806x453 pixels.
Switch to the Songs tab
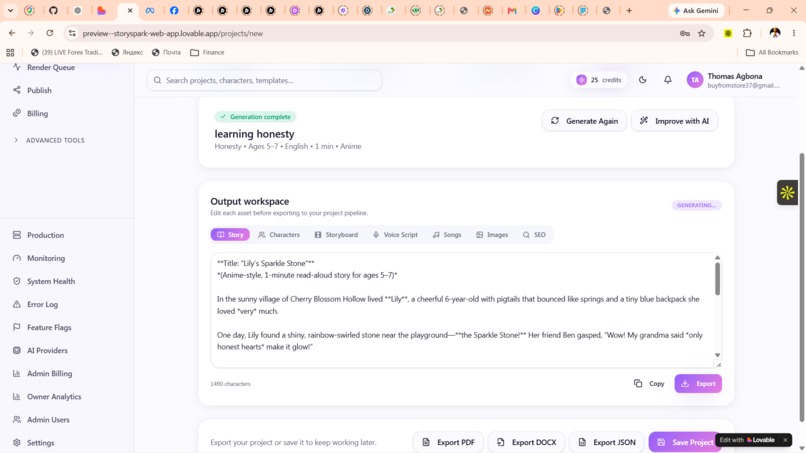pyautogui.click(x=447, y=234)
